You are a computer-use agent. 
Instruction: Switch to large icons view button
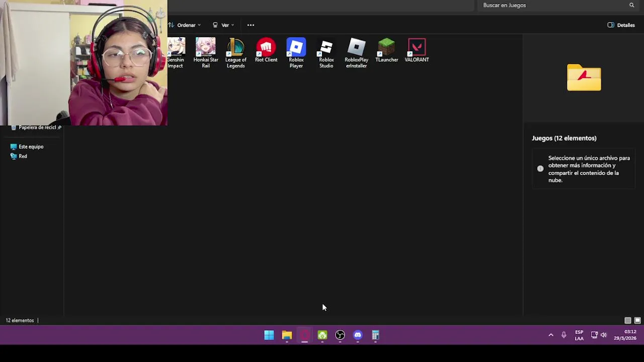point(637,320)
